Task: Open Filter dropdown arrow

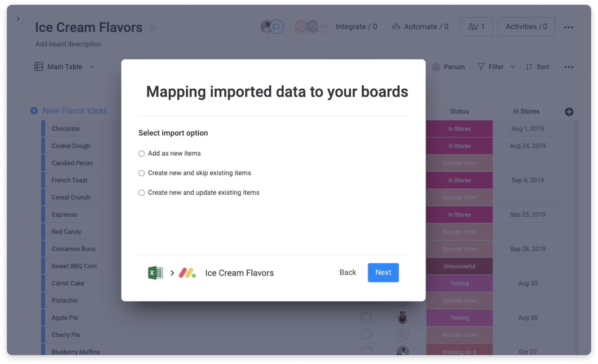Action: click(x=513, y=67)
